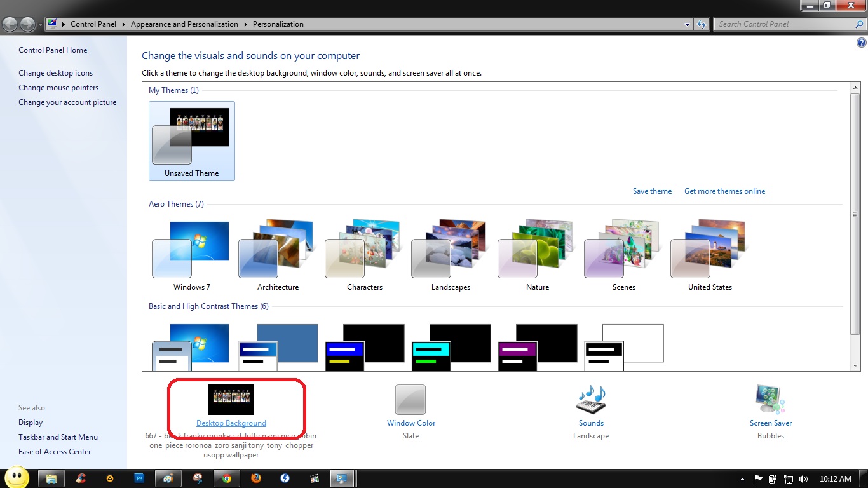Expand arrow after Control Panel breadcrumb
868x488 pixels.
coord(123,24)
